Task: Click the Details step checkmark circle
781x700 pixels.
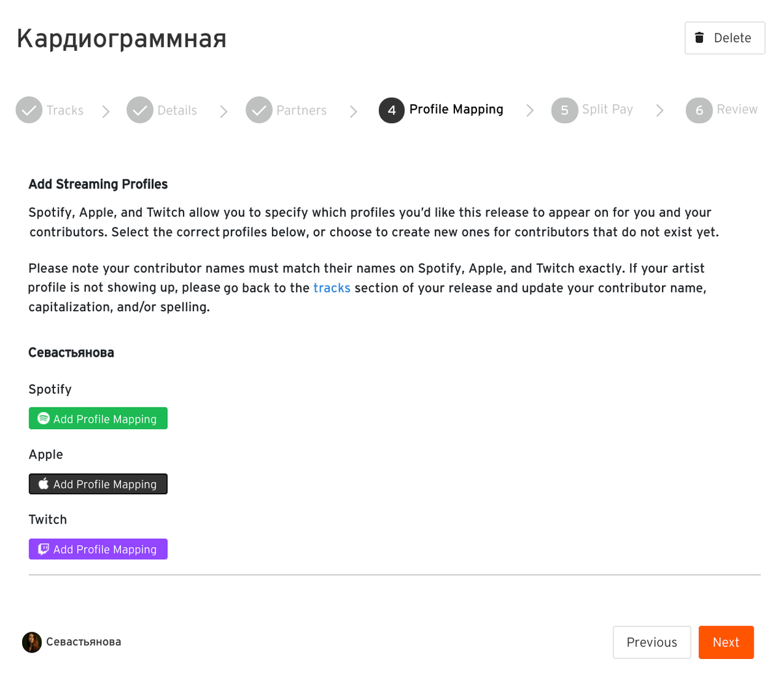Action: (x=140, y=110)
